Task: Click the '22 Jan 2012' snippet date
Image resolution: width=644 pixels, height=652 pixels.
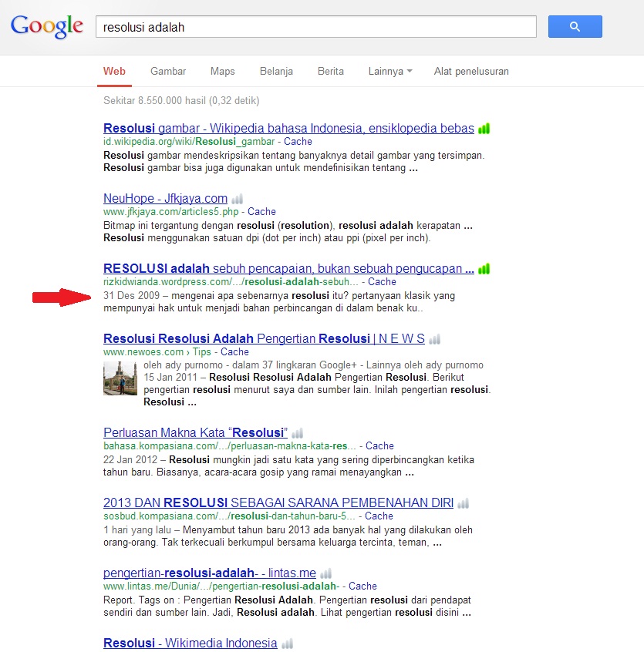Action: coord(130,460)
